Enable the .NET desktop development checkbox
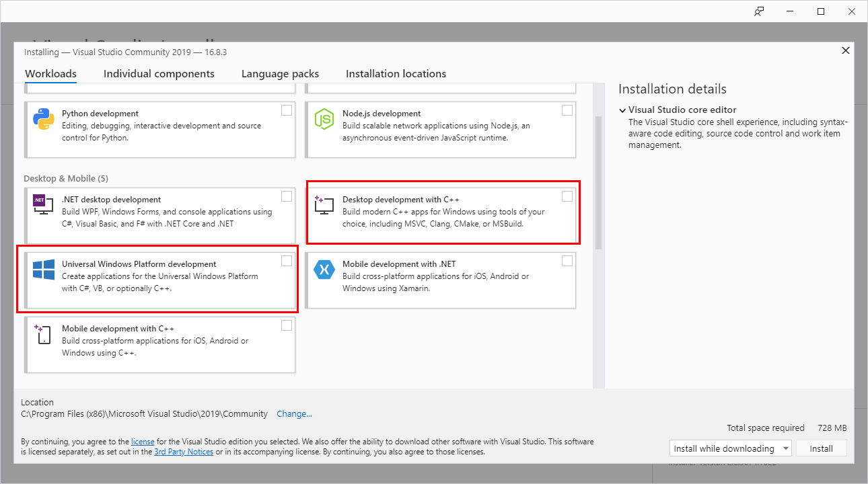868x484 pixels. click(287, 196)
